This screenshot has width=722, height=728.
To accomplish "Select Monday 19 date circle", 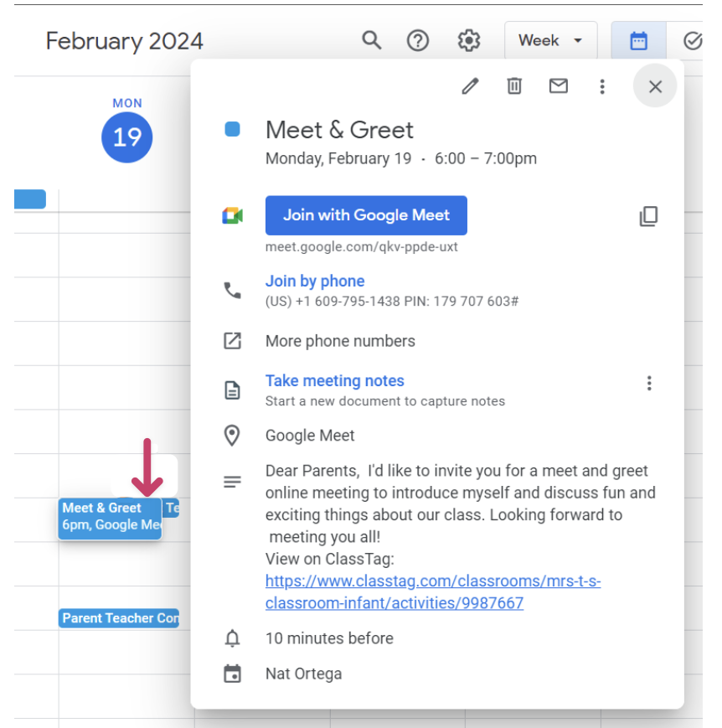I will click(126, 137).
